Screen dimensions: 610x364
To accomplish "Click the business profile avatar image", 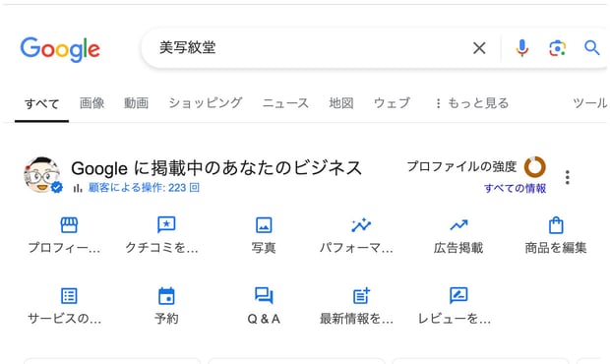I will [42, 174].
